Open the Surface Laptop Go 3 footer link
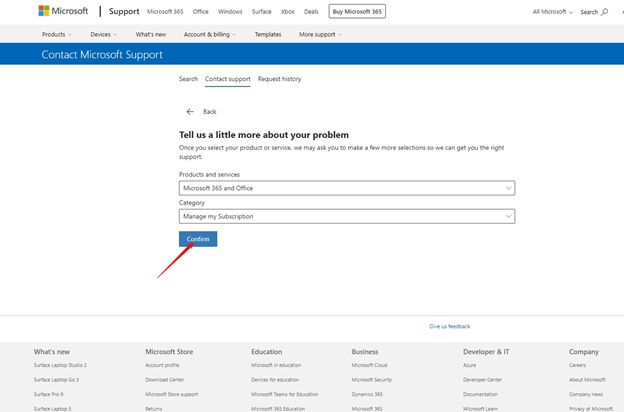624x412 pixels. [57, 380]
